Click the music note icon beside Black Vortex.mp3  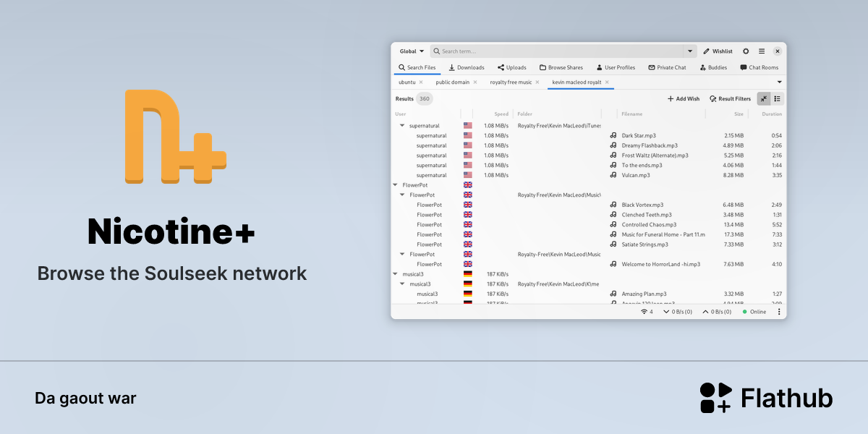[613, 205]
